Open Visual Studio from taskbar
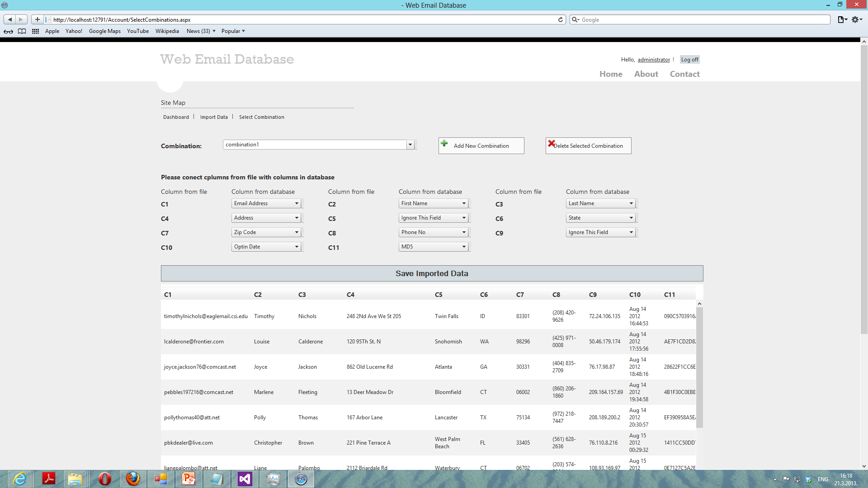The width and height of the screenshot is (868, 488). (x=245, y=479)
